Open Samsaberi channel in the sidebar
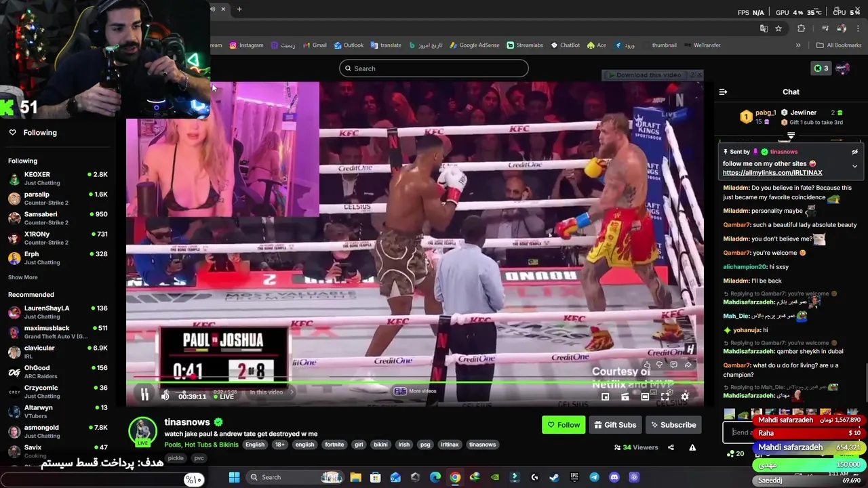The image size is (868, 488). [58, 218]
